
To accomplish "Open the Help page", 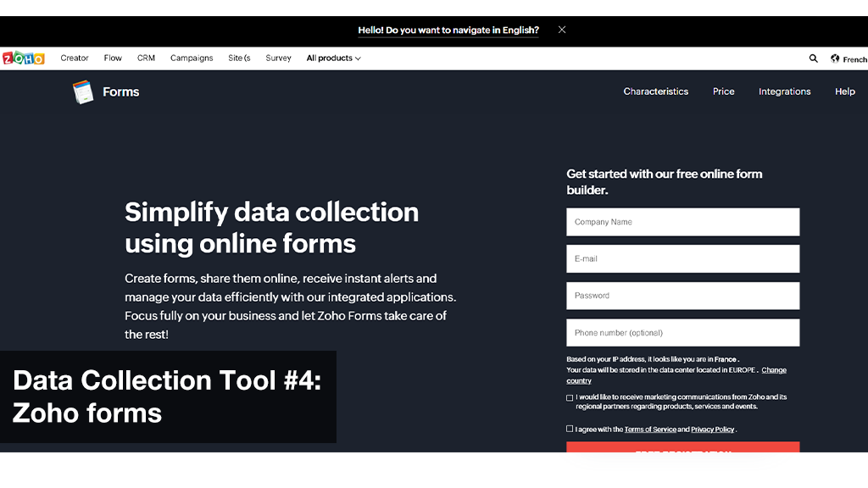I will tap(845, 91).
